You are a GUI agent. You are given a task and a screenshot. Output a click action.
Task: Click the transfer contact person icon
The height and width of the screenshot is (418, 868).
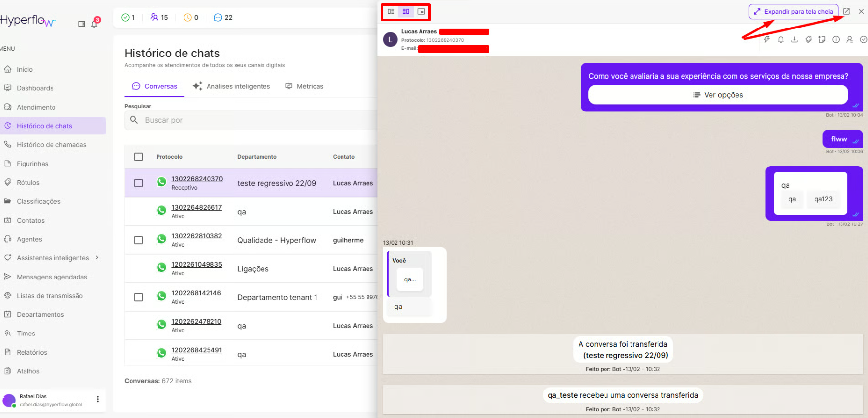[x=849, y=40]
